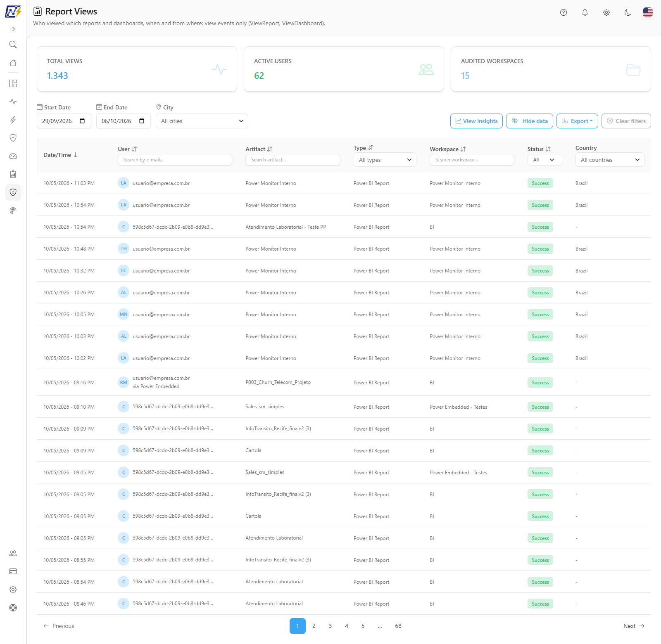Open the sidebar shield check icon
661x644 pixels.
[13, 138]
